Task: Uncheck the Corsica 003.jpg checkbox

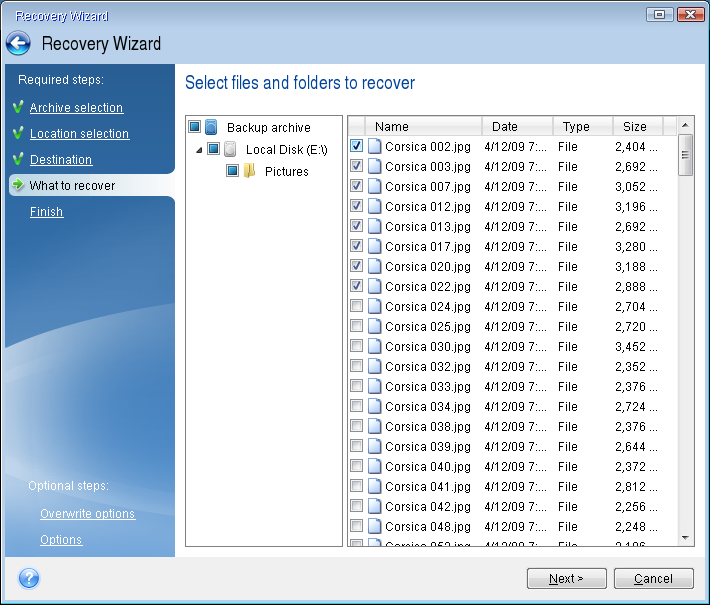Action: point(357,166)
